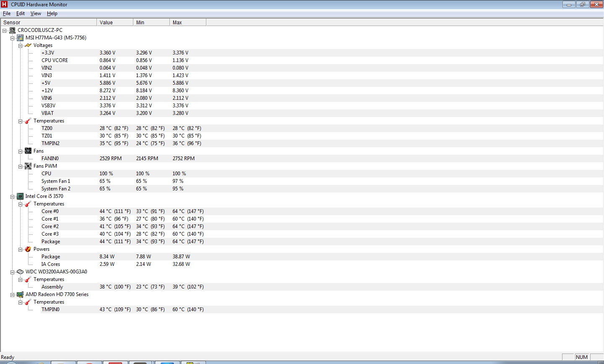604x364 pixels.
Task: Collapse the Intel Core i5 3570 node
Action: point(12,197)
